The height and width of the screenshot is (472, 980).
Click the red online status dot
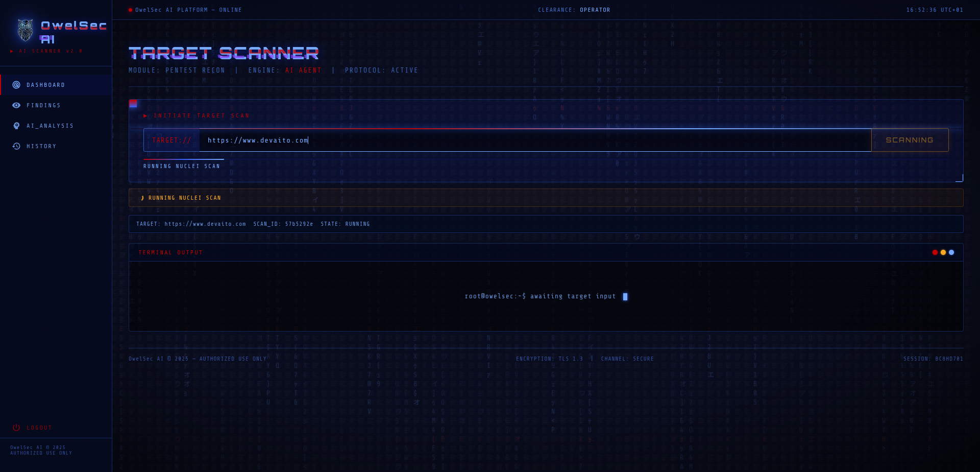[131, 10]
